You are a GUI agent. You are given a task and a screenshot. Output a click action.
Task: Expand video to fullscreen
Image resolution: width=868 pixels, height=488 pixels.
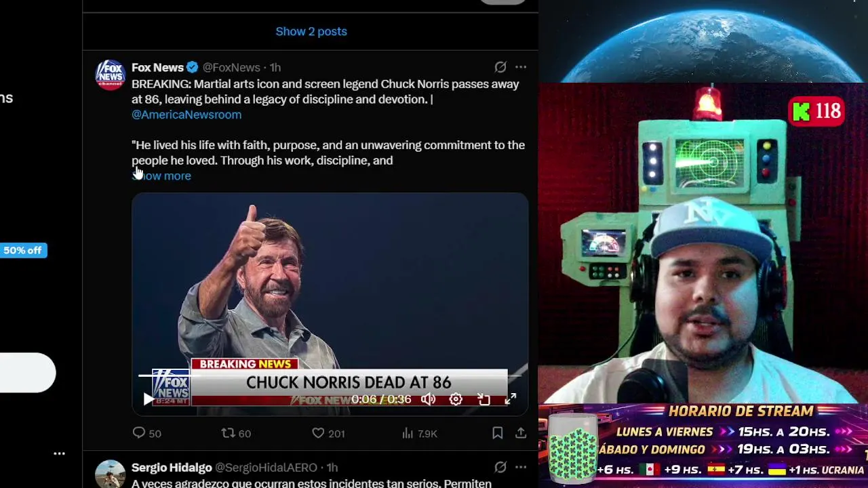coord(511,399)
